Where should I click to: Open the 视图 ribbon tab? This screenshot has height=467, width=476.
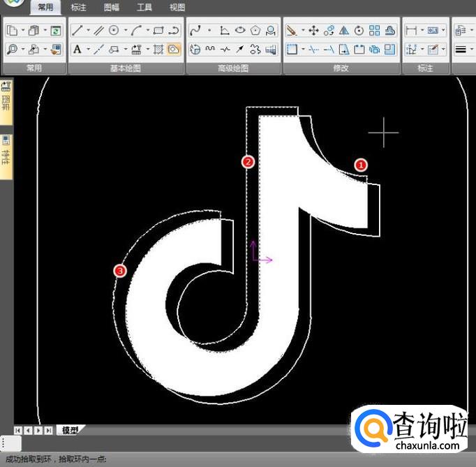(177, 8)
